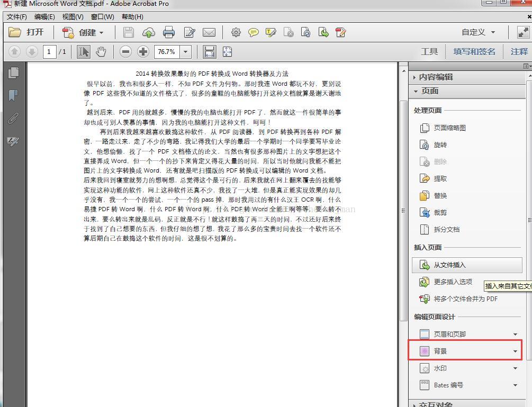
Task: Open the 自定义 dropdown
Action: [479, 33]
